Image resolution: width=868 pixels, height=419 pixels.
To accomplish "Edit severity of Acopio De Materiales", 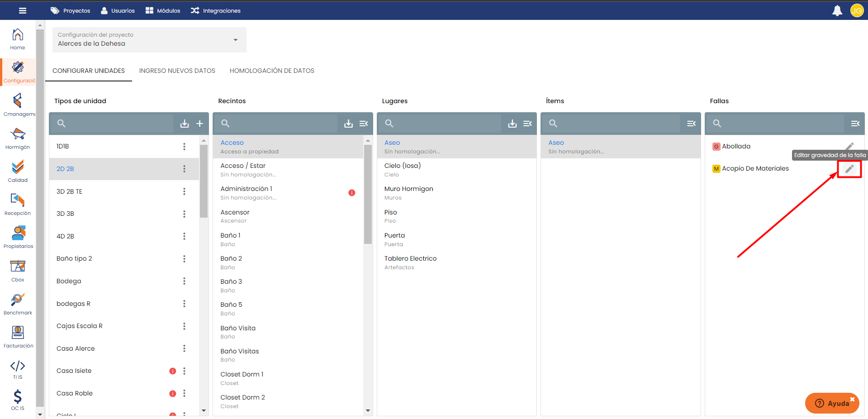I will point(849,169).
